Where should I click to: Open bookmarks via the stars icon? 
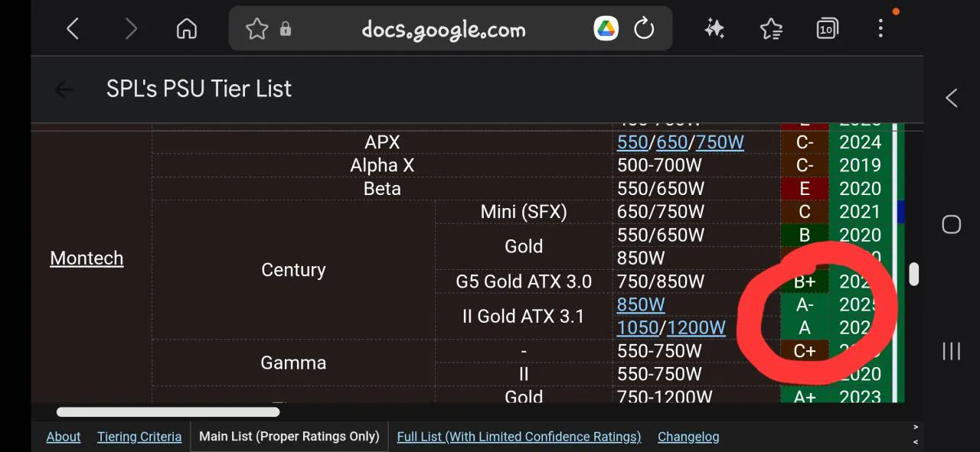point(770,28)
